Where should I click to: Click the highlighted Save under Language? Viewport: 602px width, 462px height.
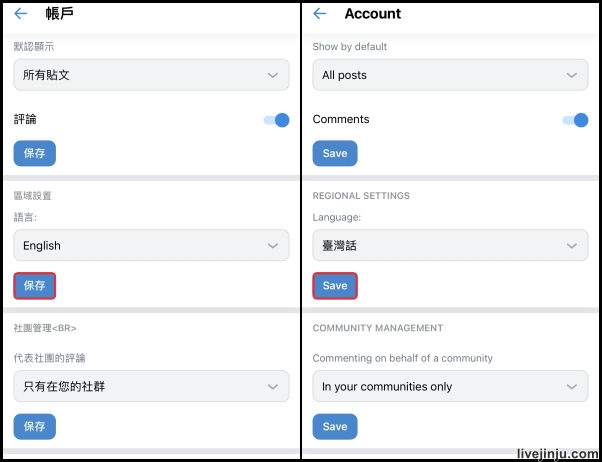point(335,286)
